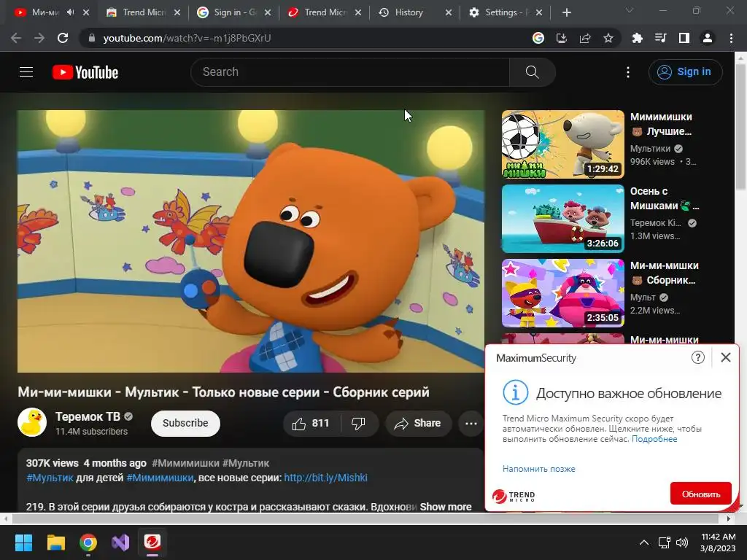This screenshot has height=560, width=747.
Task: Open the Windows Start menu
Action: tap(23, 542)
